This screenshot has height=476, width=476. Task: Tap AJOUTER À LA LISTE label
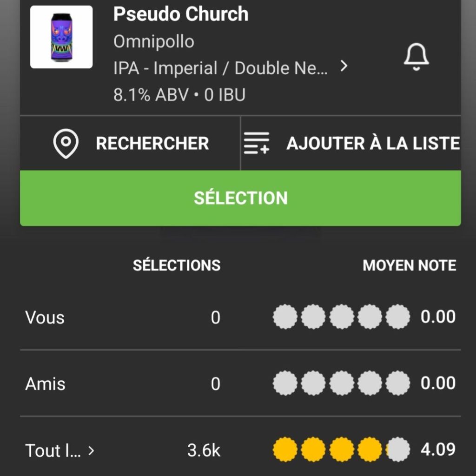click(373, 144)
